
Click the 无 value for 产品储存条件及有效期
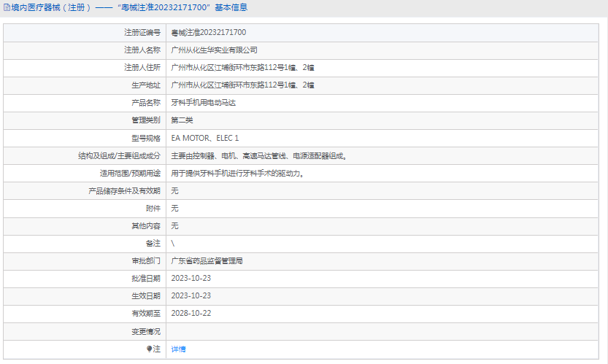(174, 190)
